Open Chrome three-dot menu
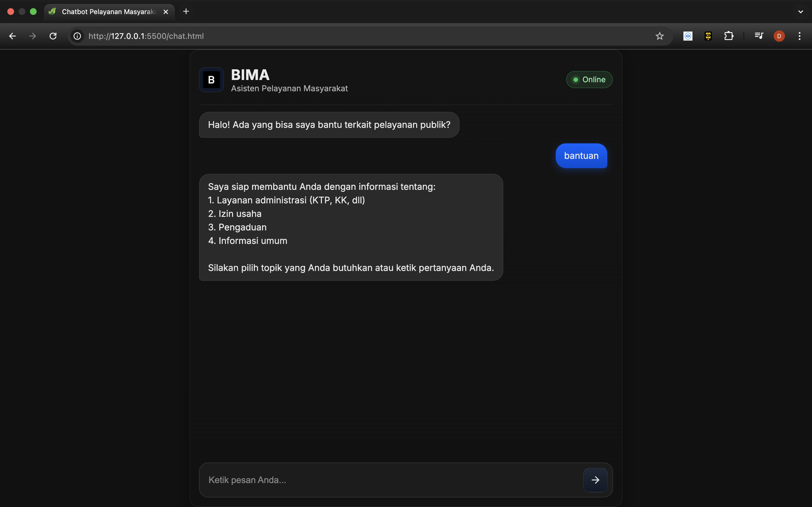The height and width of the screenshot is (507, 812). 799,36
